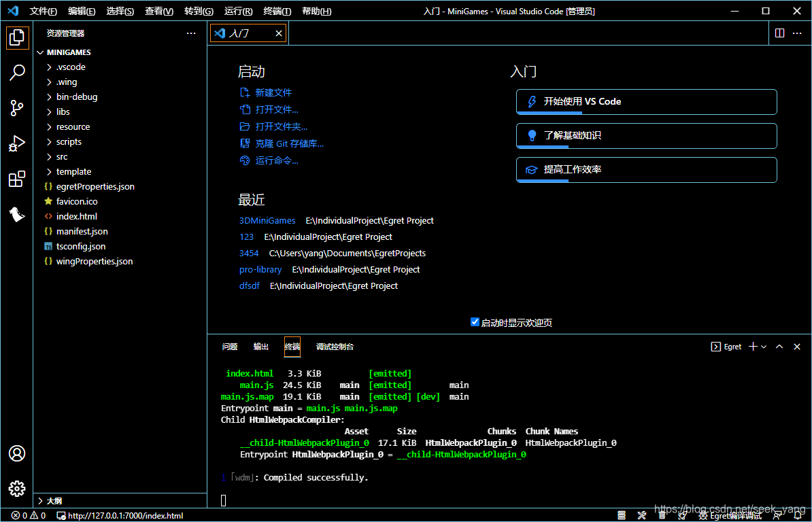The image size is (812, 522).
Task: Open the 运行(R) menu
Action: (238, 11)
